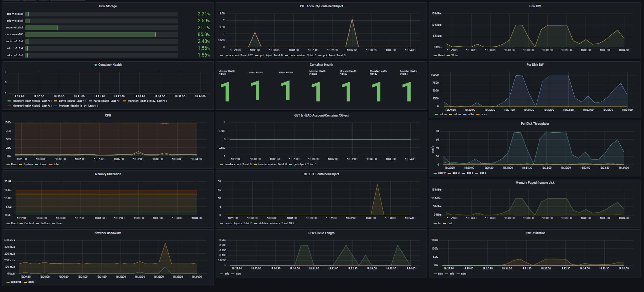Viewport: 644px width, 292px height.
Task: Open the Per Disk Throughput title menu
Action: pos(535,124)
